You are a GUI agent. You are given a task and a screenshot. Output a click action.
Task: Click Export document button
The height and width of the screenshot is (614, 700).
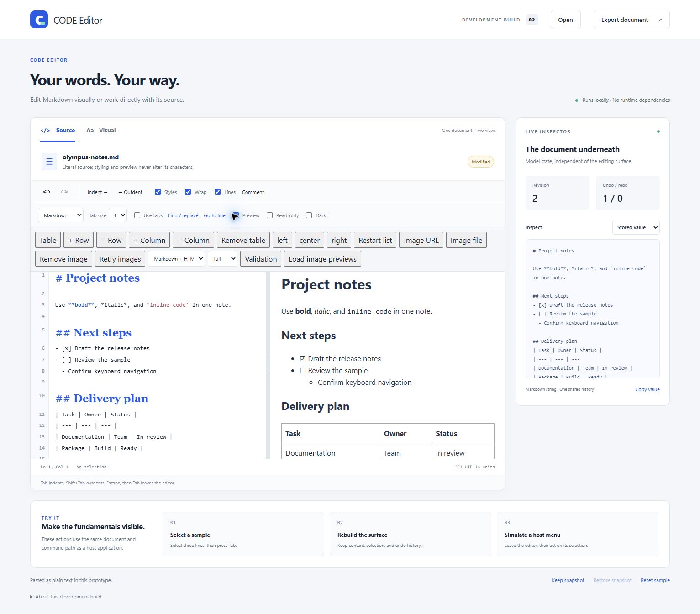[x=631, y=20]
